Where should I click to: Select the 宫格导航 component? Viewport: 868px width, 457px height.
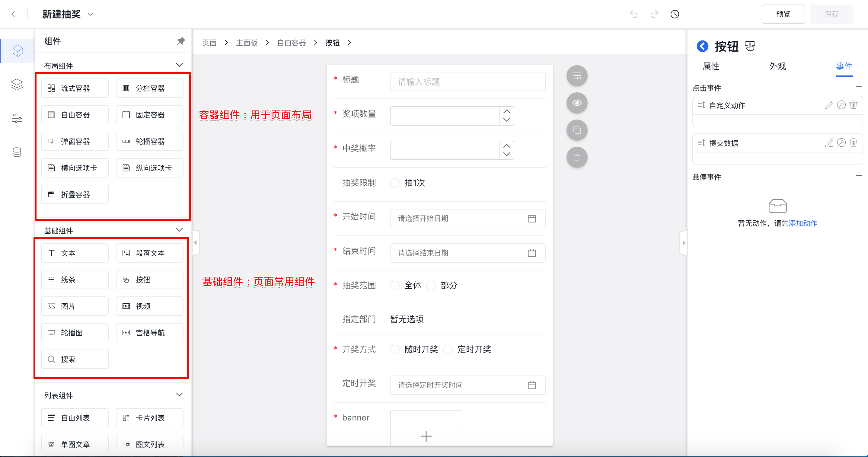[x=150, y=333]
